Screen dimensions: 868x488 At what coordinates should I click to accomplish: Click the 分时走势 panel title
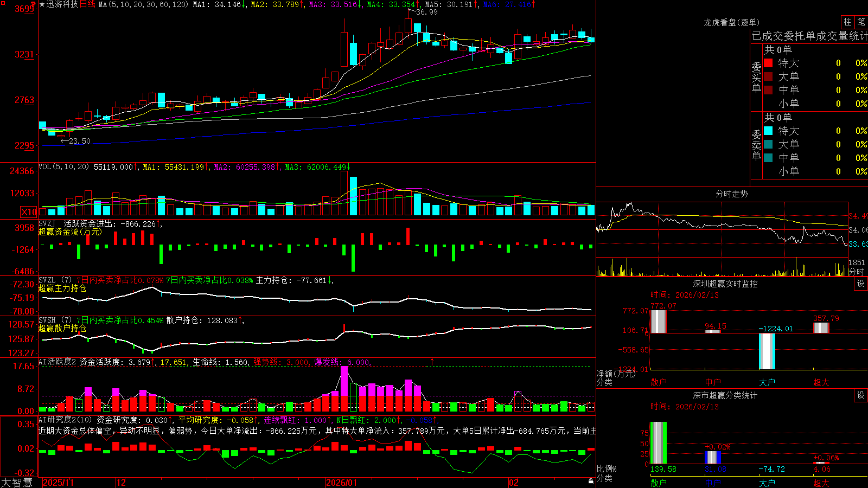pos(731,194)
